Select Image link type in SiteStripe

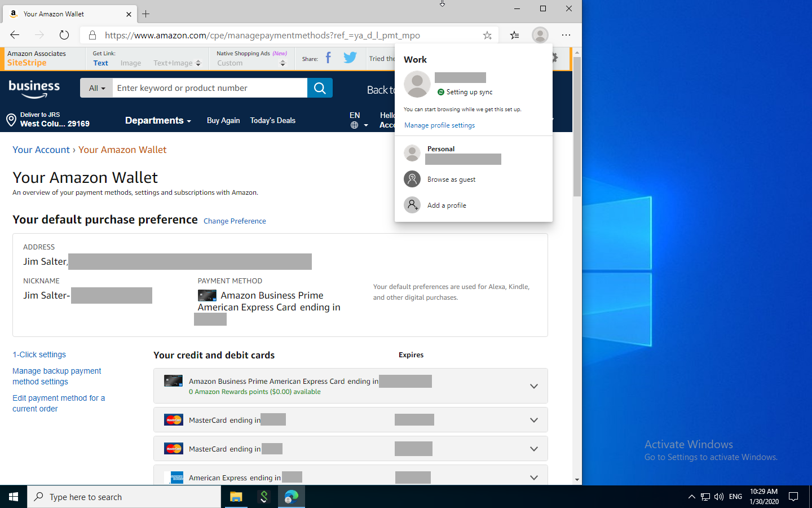point(131,63)
